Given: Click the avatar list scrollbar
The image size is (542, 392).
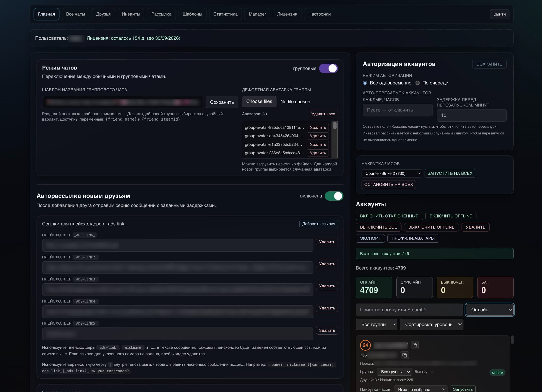Looking at the screenshot, I should [335, 140].
